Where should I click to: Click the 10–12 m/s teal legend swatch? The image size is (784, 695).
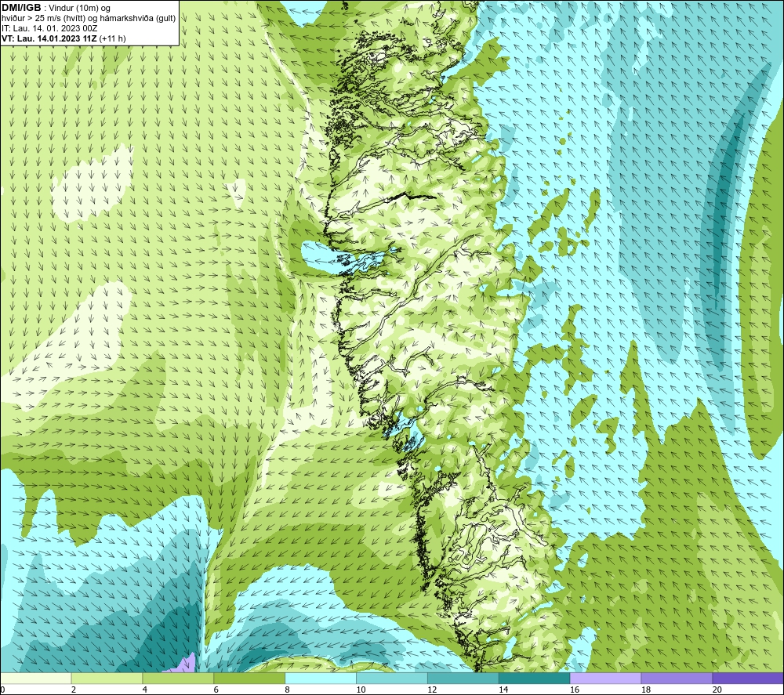[x=392, y=678]
